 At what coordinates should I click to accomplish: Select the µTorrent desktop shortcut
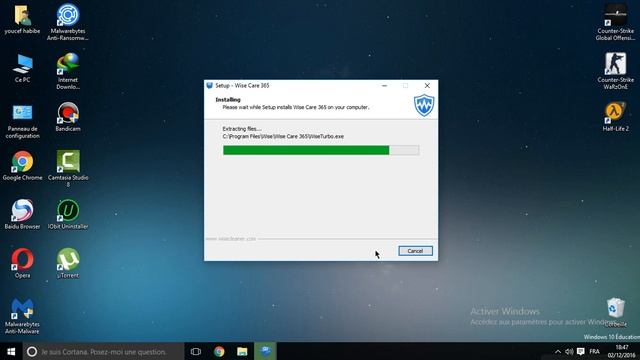click(x=68, y=264)
